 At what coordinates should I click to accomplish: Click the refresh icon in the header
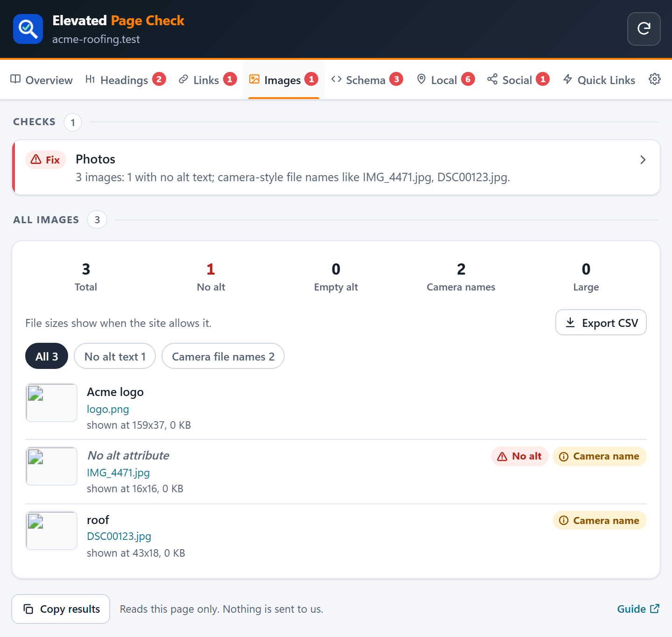(644, 29)
